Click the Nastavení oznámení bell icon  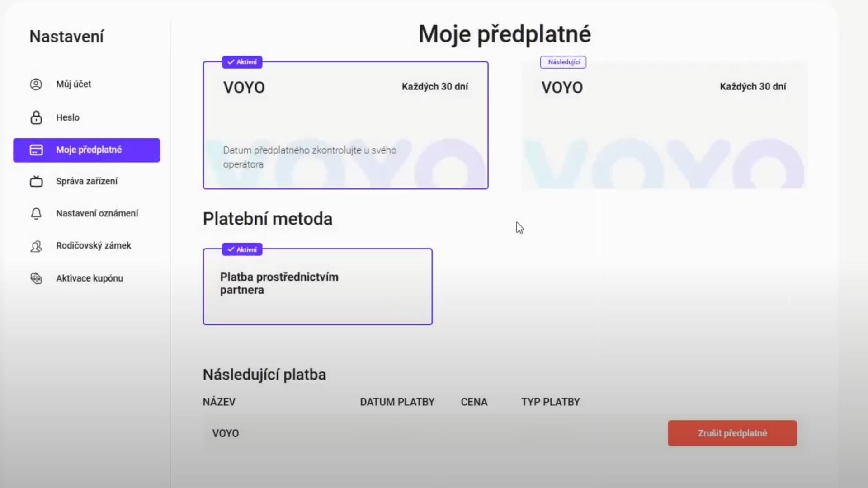(36, 213)
